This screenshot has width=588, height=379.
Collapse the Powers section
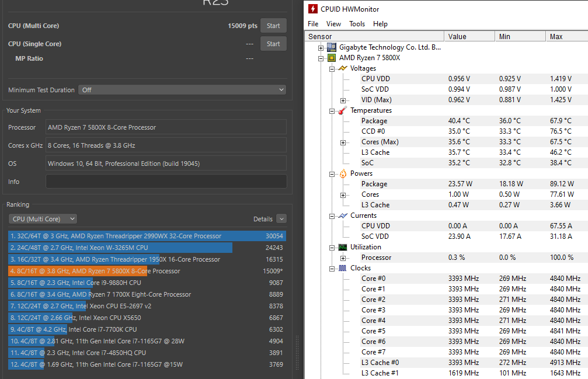[x=332, y=174]
